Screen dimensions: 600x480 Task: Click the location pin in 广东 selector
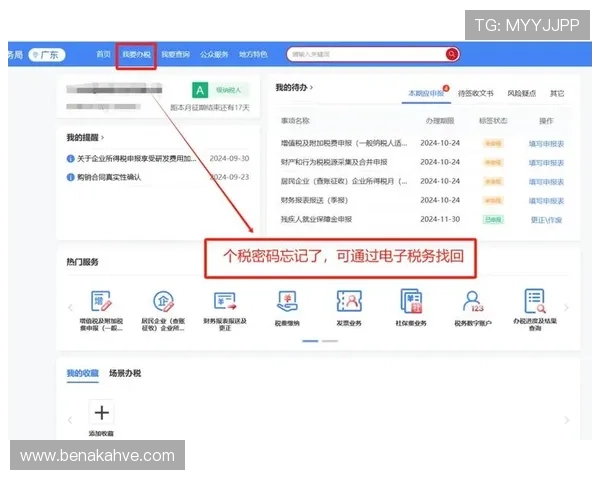pos(36,55)
